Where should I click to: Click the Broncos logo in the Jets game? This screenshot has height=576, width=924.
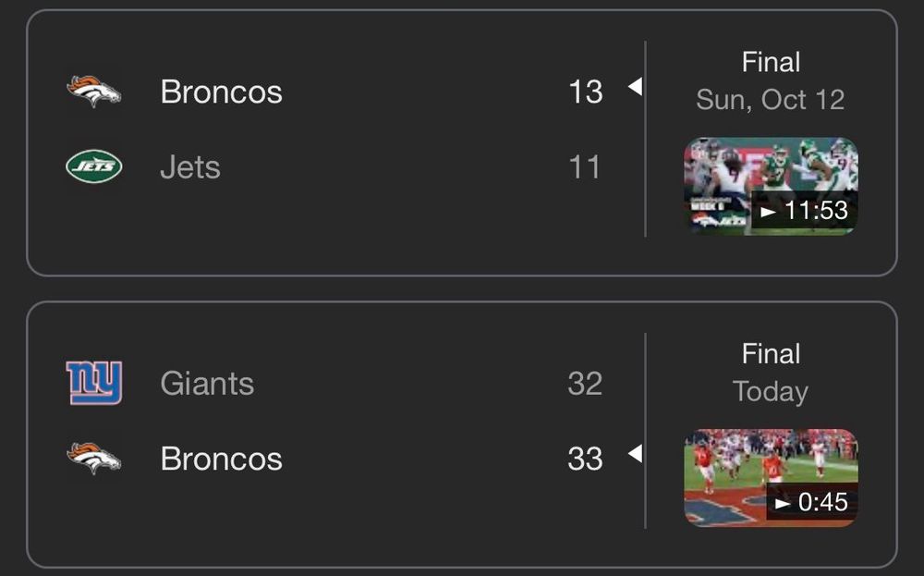click(93, 92)
